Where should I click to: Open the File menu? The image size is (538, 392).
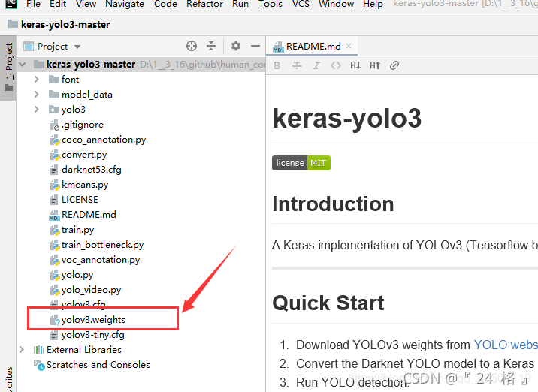point(33,4)
